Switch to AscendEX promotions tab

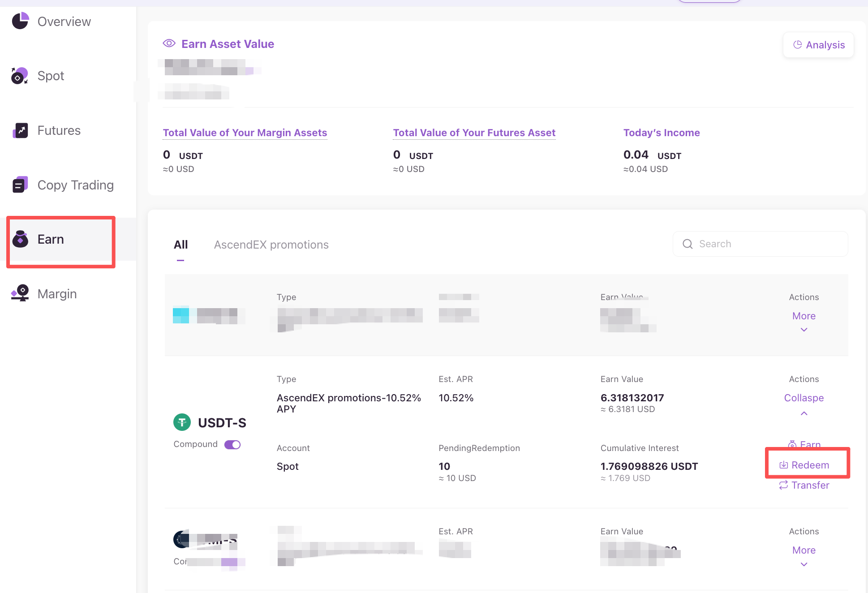pos(271,245)
